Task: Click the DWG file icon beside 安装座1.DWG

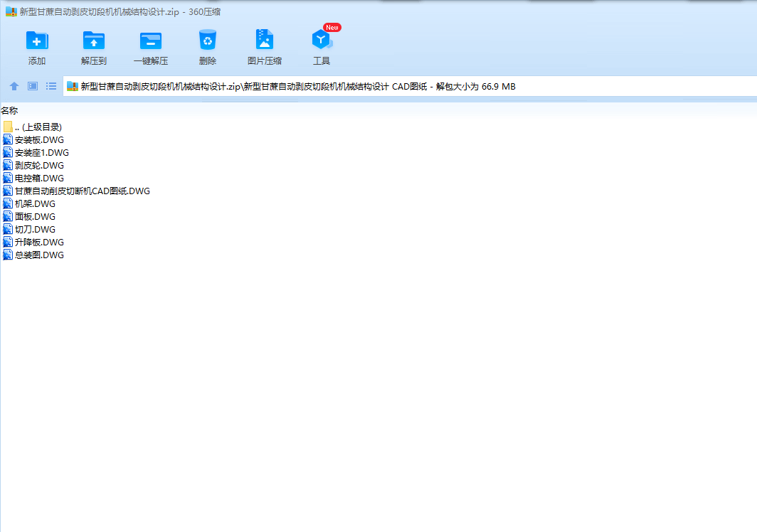Action: 8,152
